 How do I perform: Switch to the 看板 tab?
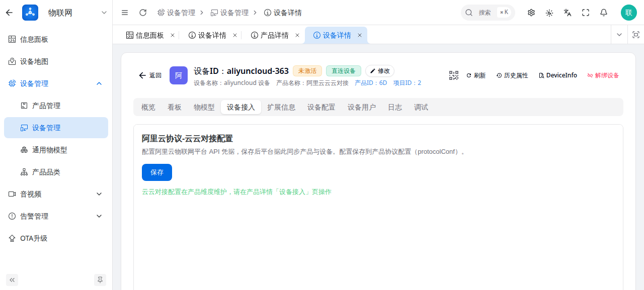(x=175, y=107)
